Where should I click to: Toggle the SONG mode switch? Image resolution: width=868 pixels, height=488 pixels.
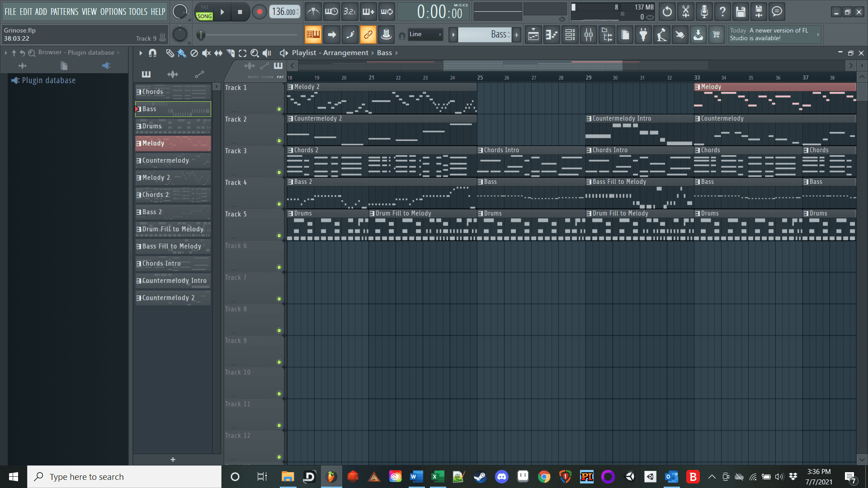pos(204,16)
